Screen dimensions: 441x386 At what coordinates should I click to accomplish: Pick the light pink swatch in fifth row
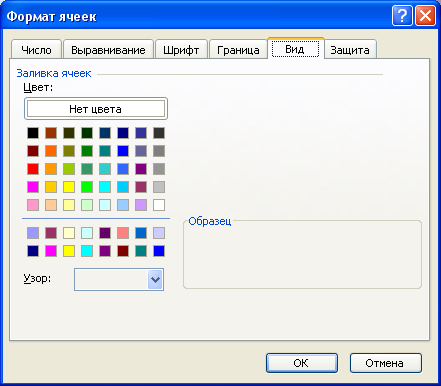tap(33, 205)
